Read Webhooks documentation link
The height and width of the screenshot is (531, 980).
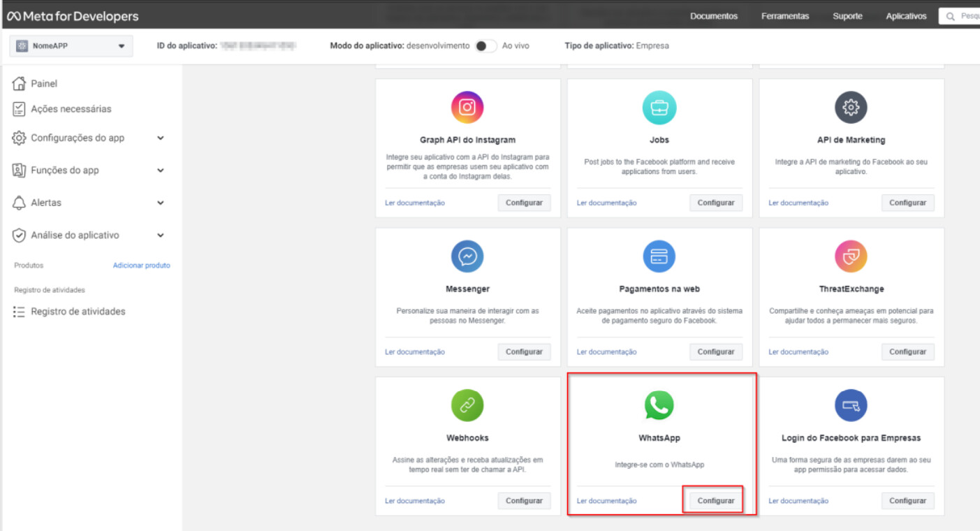pyautogui.click(x=415, y=501)
